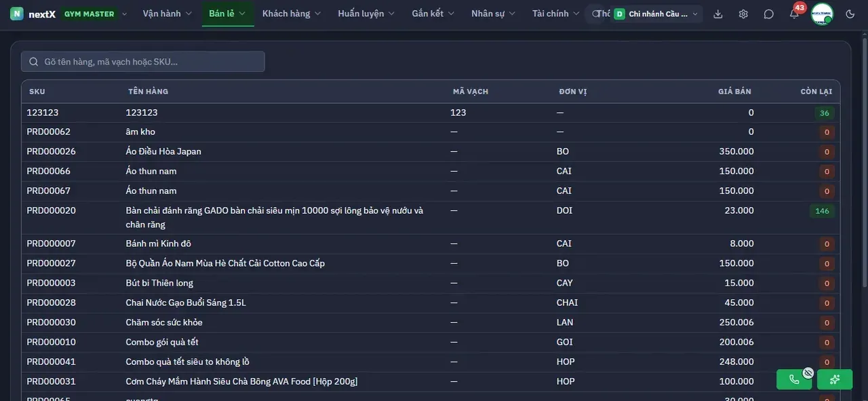
Task: Click the nextX logo icon
Action: (17, 14)
